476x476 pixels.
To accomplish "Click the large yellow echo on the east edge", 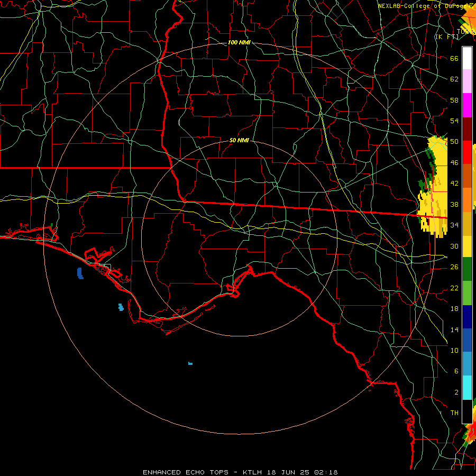I will pyautogui.click(x=433, y=187).
